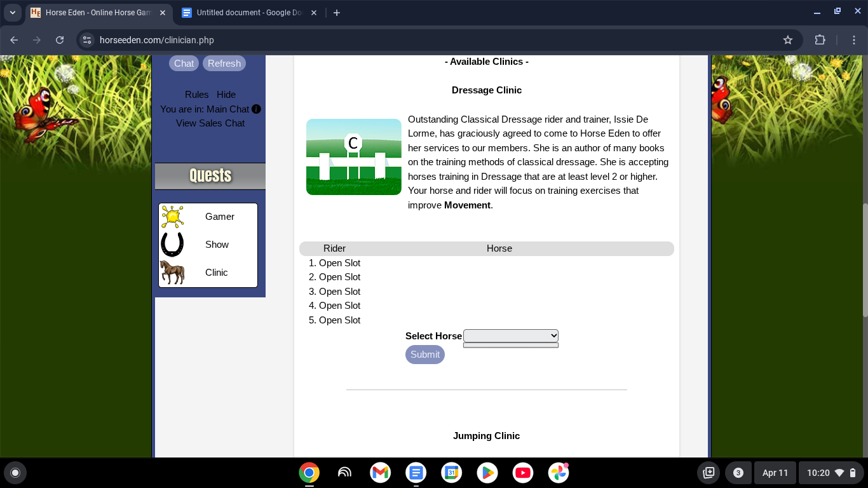Open the Select Horse dropdown
Image resolution: width=868 pixels, height=488 pixels.
pyautogui.click(x=511, y=335)
